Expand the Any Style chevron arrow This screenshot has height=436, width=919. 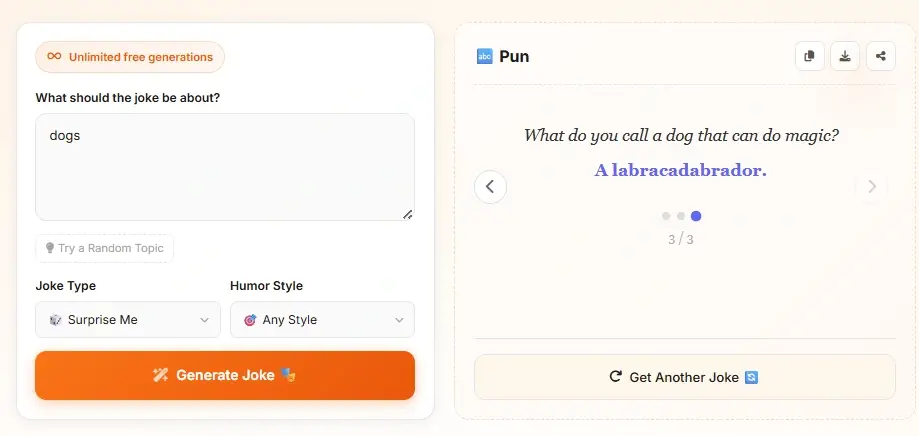(399, 320)
